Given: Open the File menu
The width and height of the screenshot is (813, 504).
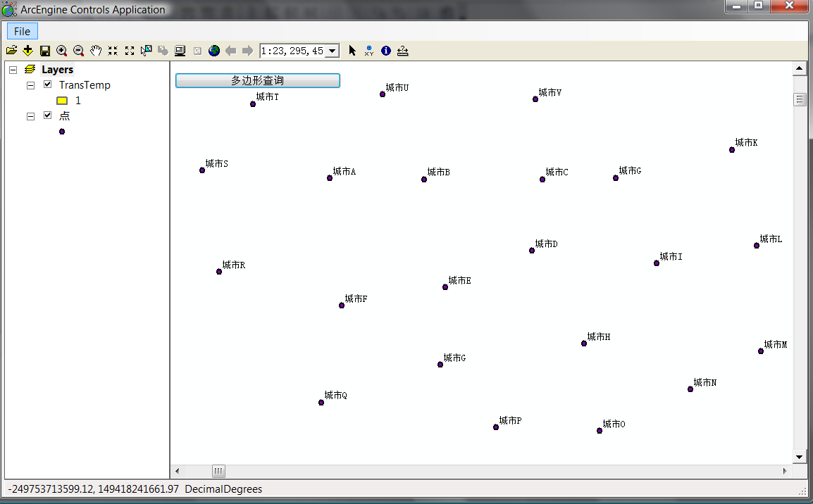Looking at the screenshot, I should [22, 31].
